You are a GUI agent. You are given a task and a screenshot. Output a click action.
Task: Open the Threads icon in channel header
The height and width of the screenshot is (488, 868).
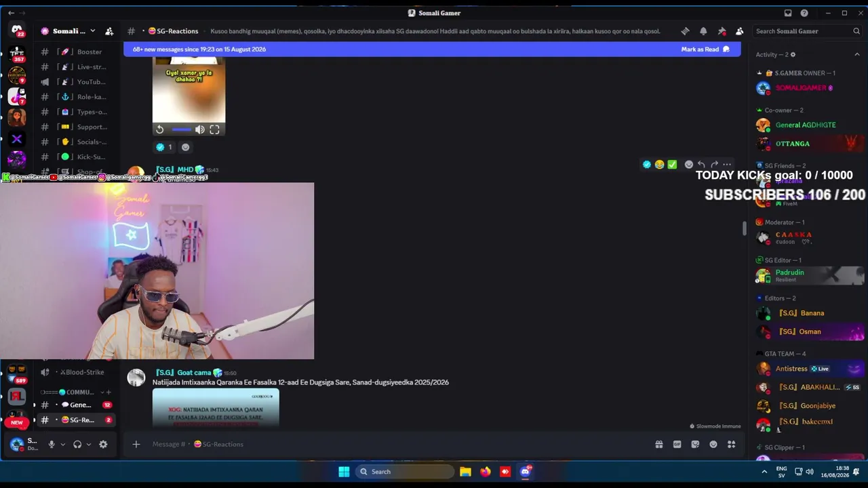click(685, 31)
